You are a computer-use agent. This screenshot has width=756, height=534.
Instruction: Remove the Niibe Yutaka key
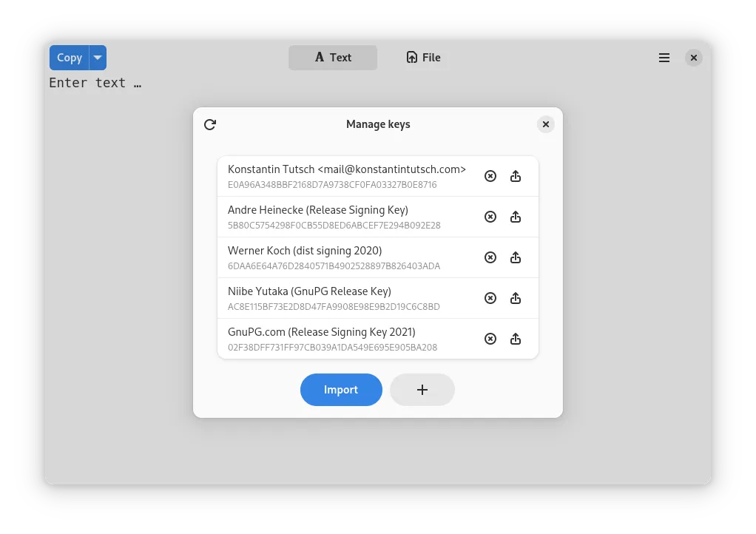tap(490, 298)
